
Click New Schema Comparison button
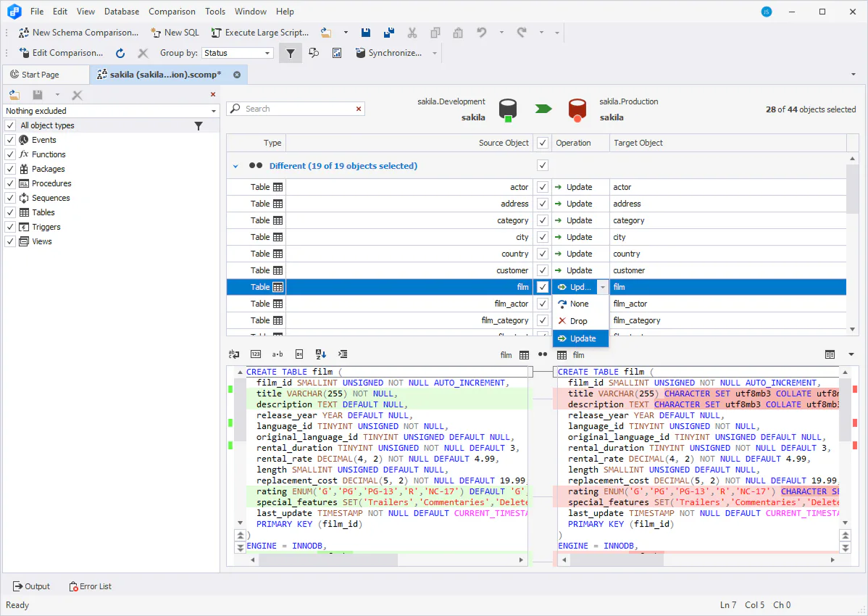click(78, 33)
